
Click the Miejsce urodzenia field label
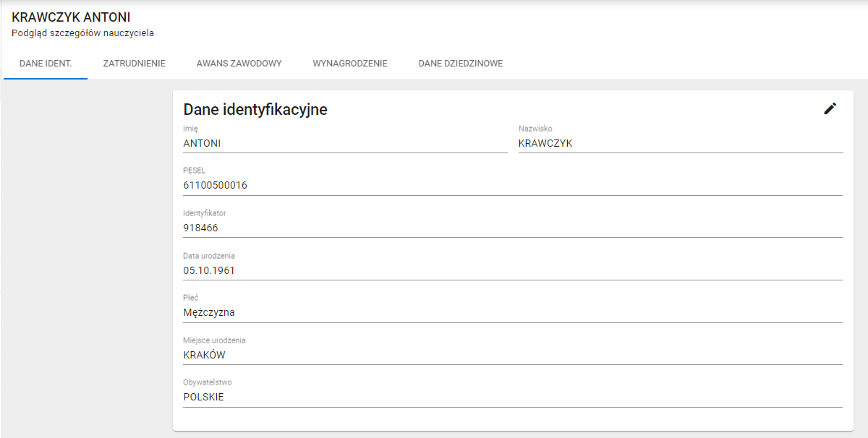214,340
